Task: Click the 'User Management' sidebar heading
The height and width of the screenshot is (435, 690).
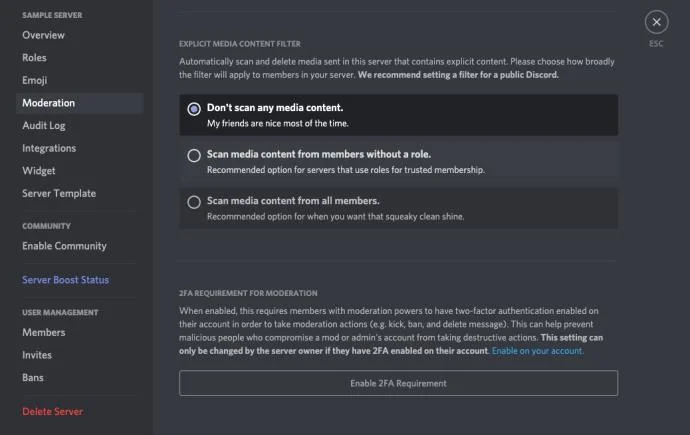Action: pos(60,313)
